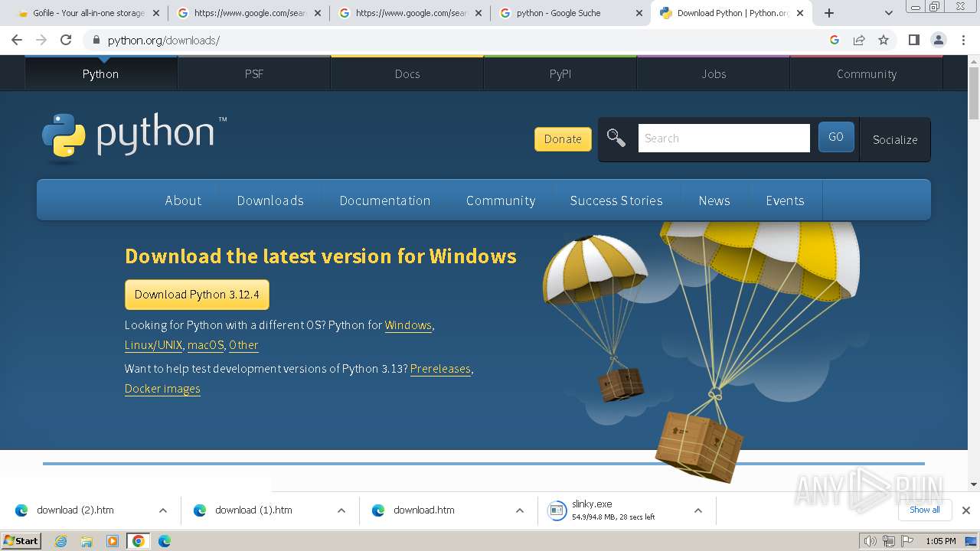
Task: Click the Chrome taskbar icon
Action: point(139,541)
